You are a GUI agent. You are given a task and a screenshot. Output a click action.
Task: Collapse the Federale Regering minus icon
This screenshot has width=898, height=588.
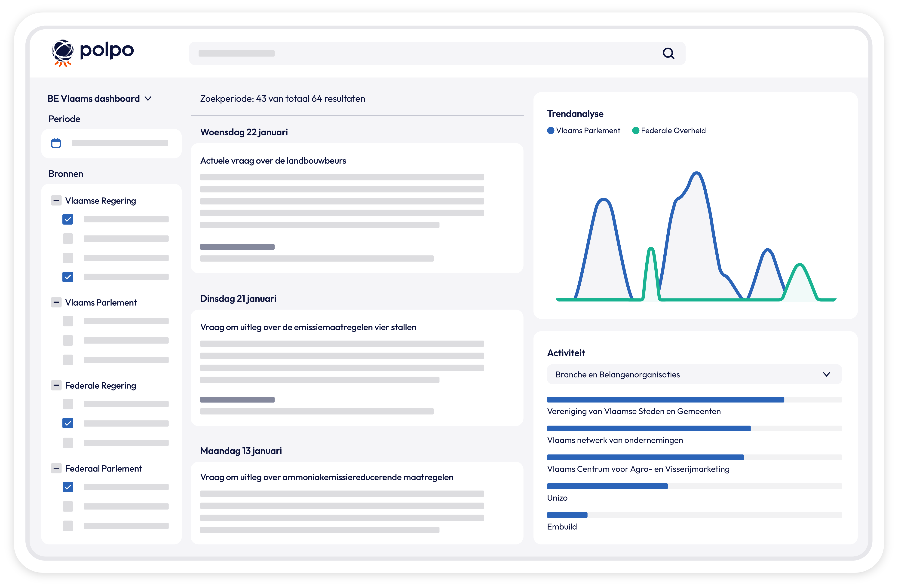pos(56,385)
